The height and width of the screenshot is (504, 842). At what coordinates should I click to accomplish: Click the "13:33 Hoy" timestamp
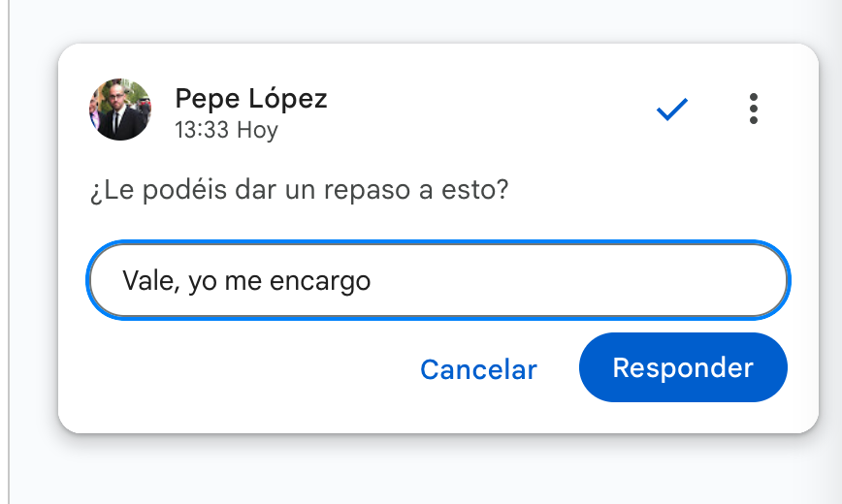[x=226, y=130]
